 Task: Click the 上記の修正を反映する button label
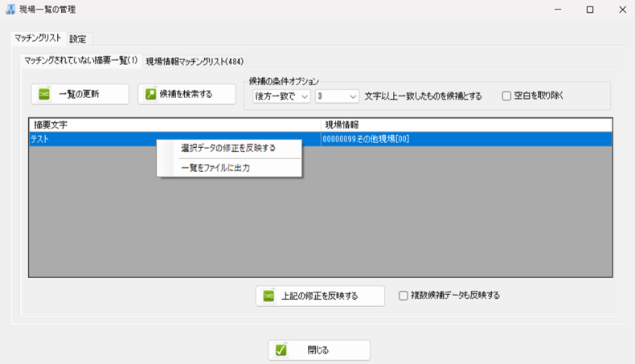[x=320, y=296]
